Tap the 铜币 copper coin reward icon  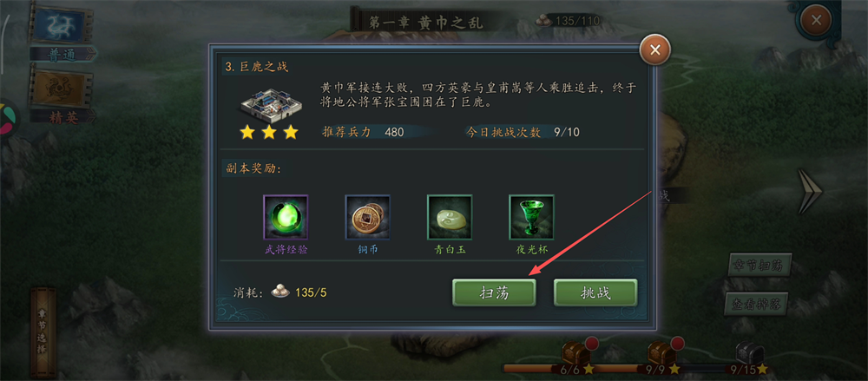click(367, 216)
